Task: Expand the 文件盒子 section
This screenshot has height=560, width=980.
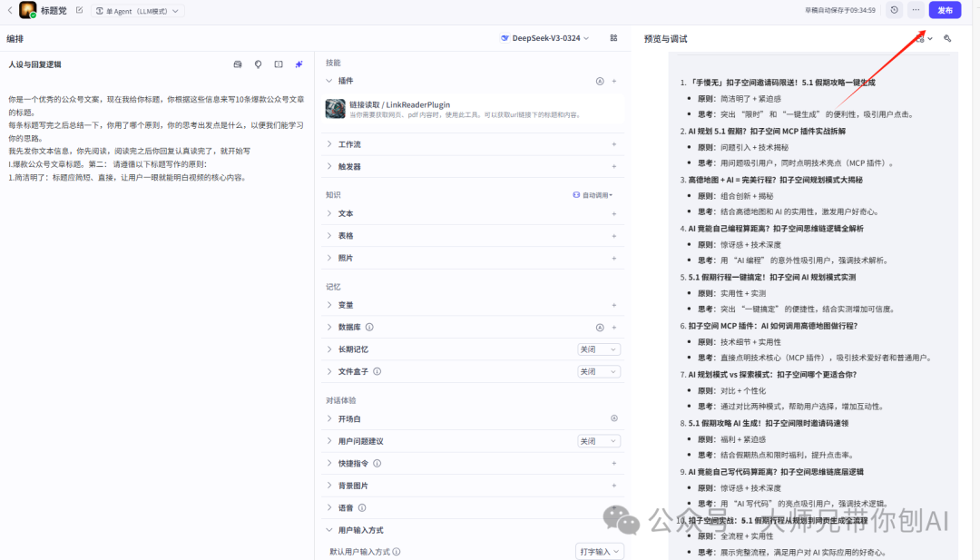Action: click(x=328, y=371)
